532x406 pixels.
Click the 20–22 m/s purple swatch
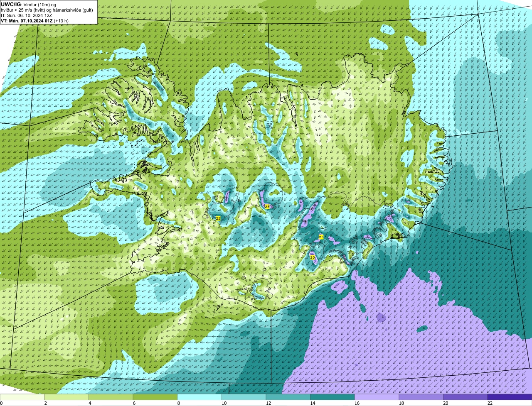point(465,397)
